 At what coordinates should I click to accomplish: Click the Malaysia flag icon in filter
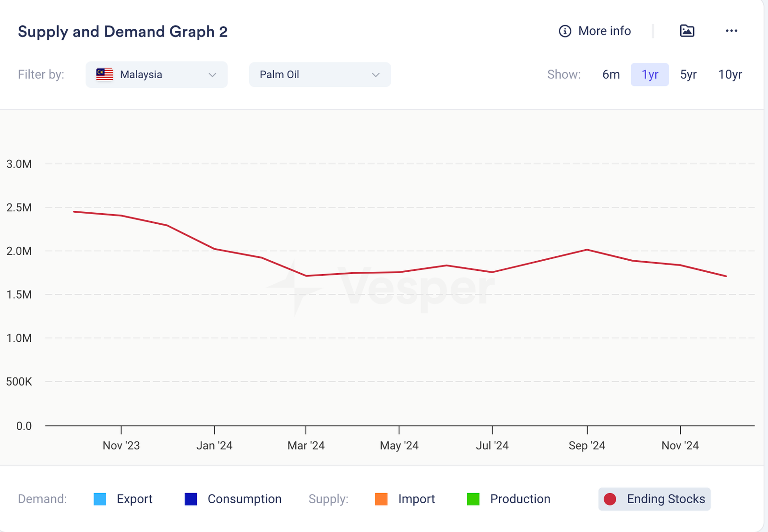tap(105, 74)
